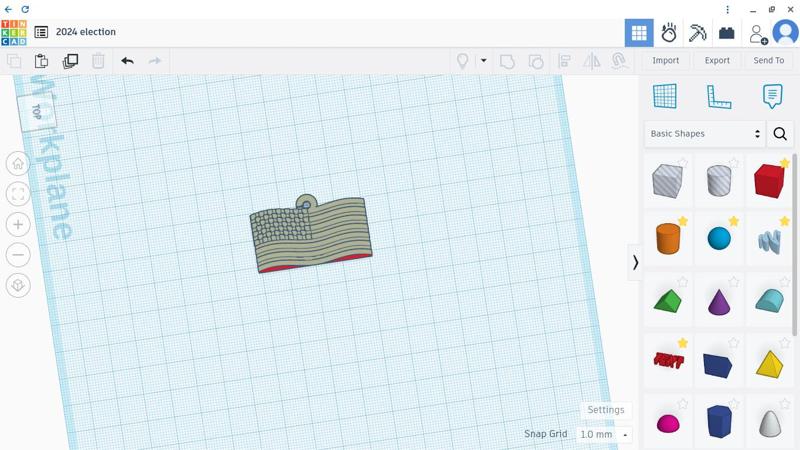Click the Fit all in view icon
This screenshot has width=800, height=450.
click(18, 194)
